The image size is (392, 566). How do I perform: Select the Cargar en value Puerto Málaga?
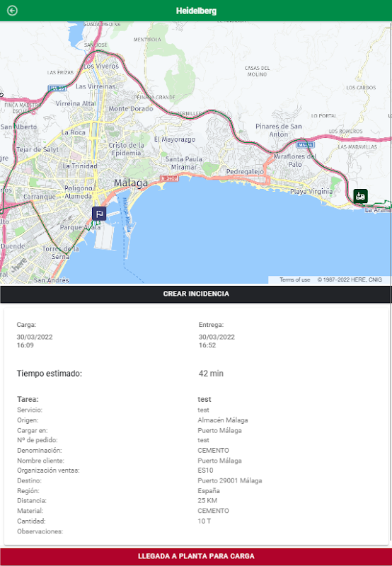pos(219,430)
